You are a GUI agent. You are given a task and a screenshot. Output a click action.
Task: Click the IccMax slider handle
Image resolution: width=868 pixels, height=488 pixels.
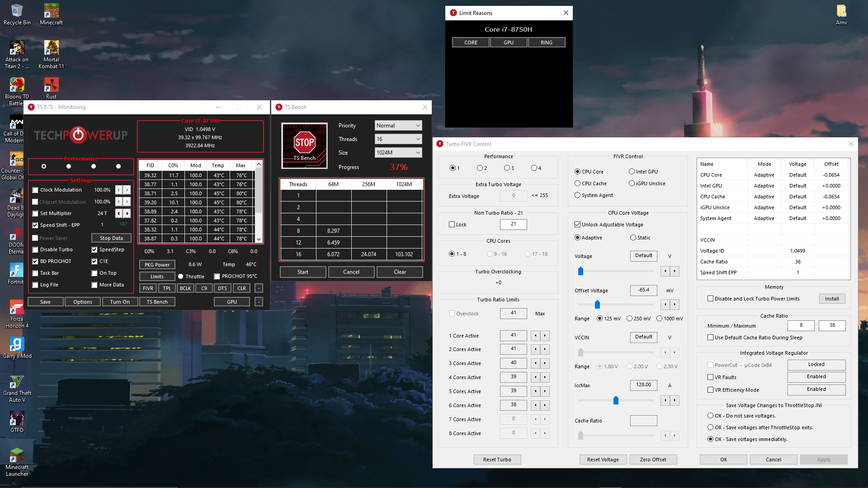point(616,400)
